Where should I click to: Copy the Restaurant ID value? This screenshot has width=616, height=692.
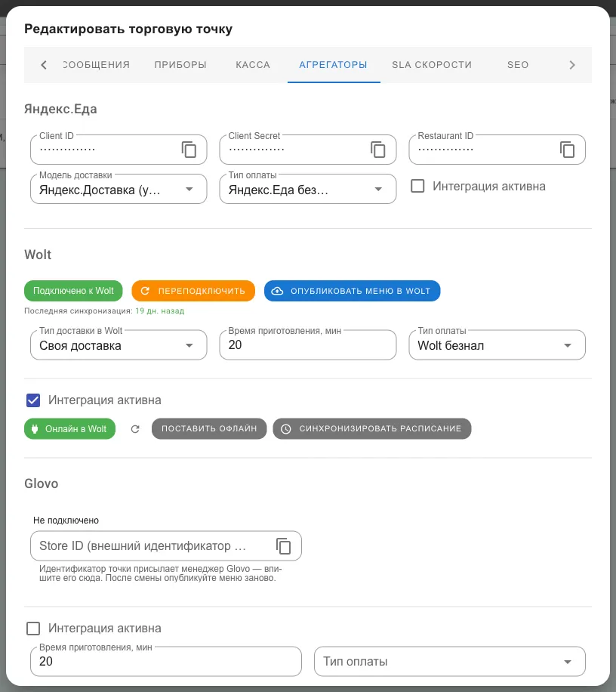point(567,150)
